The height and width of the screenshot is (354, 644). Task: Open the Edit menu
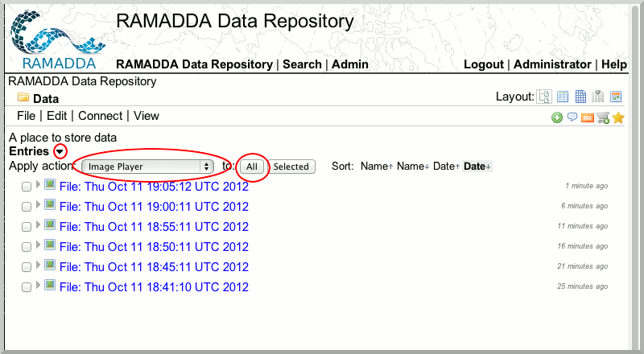pos(56,116)
